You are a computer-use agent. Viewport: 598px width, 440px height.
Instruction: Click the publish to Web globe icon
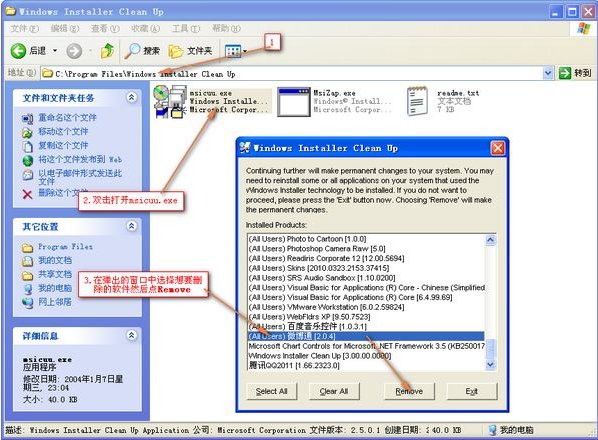27,160
